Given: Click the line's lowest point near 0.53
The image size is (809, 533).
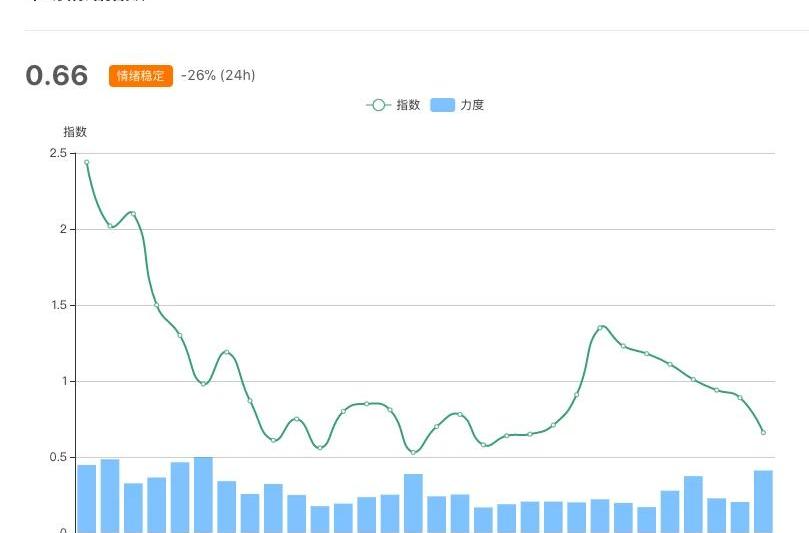Looking at the screenshot, I should coord(413,452).
